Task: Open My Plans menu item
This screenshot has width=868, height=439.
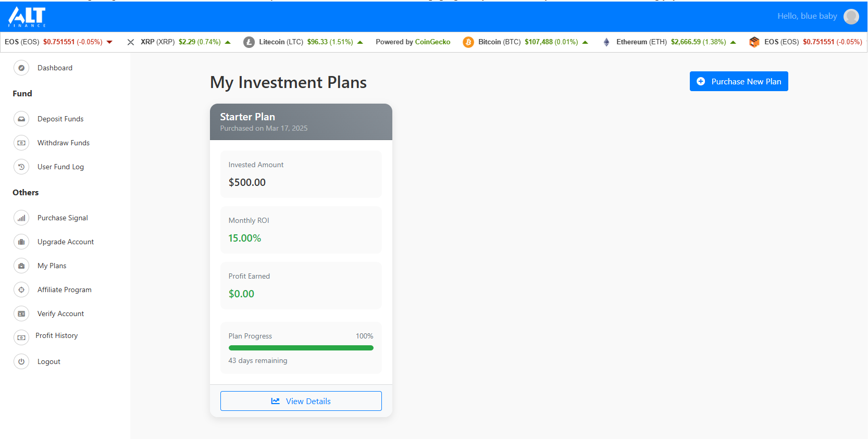Action: tap(52, 266)
